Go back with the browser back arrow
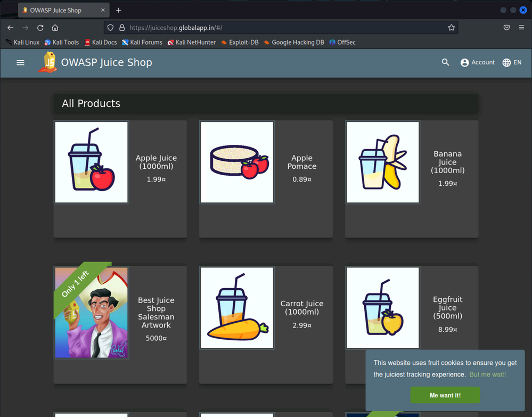The width and height of the screenshot is (532, 417). (11, 28)
